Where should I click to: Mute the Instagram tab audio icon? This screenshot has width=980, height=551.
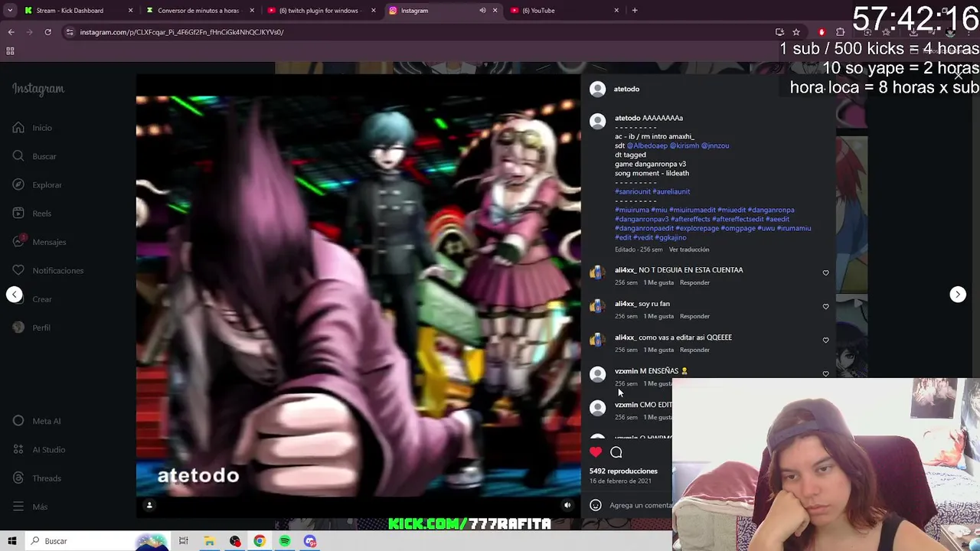(482, 11)
